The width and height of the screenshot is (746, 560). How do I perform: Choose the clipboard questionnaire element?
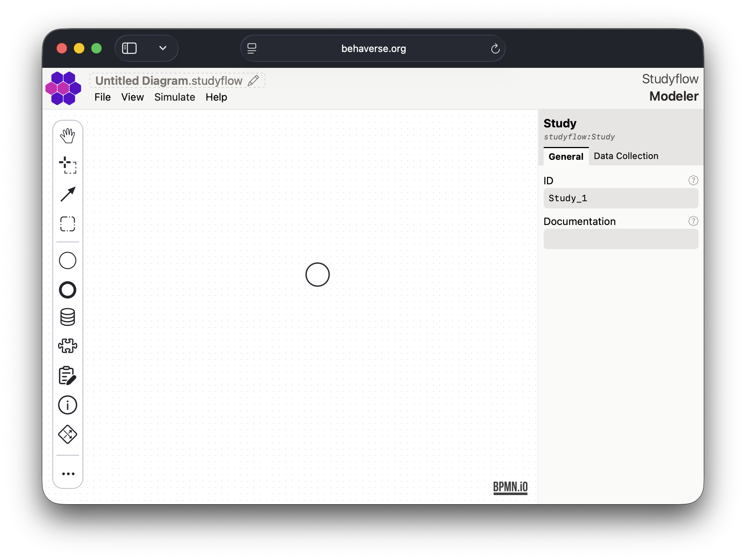click(x=68, y=376)
